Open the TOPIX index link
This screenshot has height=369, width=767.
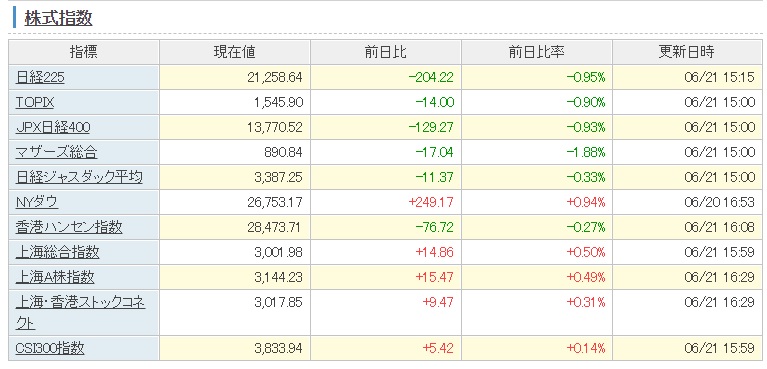coord(35,102)
